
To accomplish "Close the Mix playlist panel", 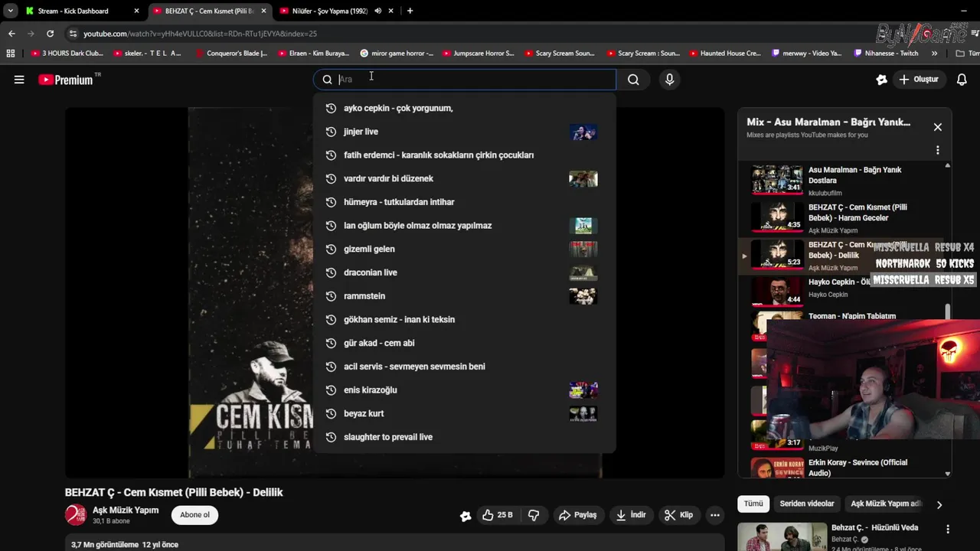I will click(937, 127).
